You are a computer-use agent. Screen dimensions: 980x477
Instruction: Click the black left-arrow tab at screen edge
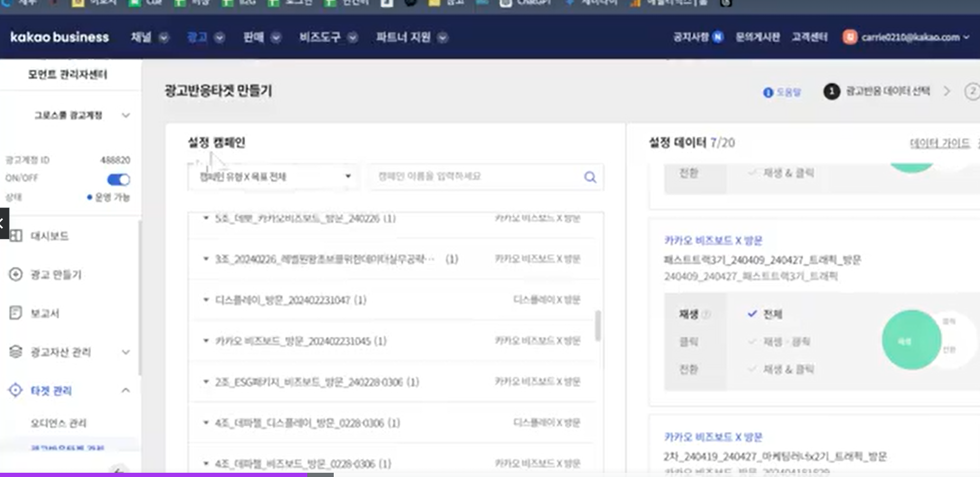pos(4,223)
